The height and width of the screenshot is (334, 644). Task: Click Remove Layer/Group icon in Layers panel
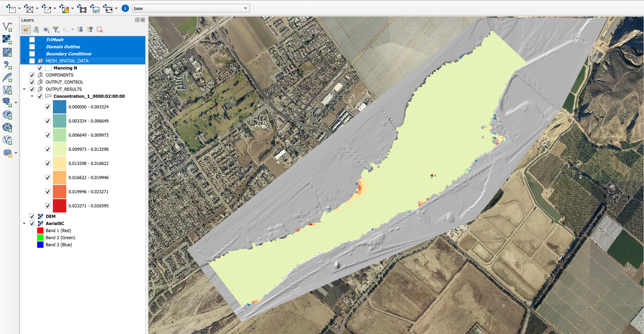[99, 30]
